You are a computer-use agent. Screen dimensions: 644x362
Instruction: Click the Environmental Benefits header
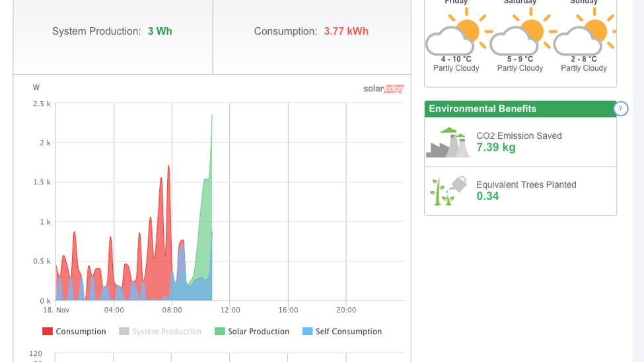[520, 109]
